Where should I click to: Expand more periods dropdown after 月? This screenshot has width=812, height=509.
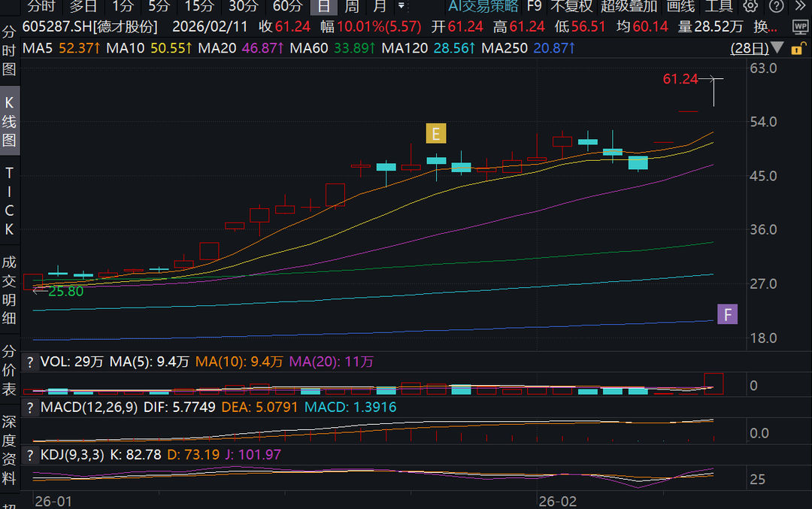tap(401, 7)
